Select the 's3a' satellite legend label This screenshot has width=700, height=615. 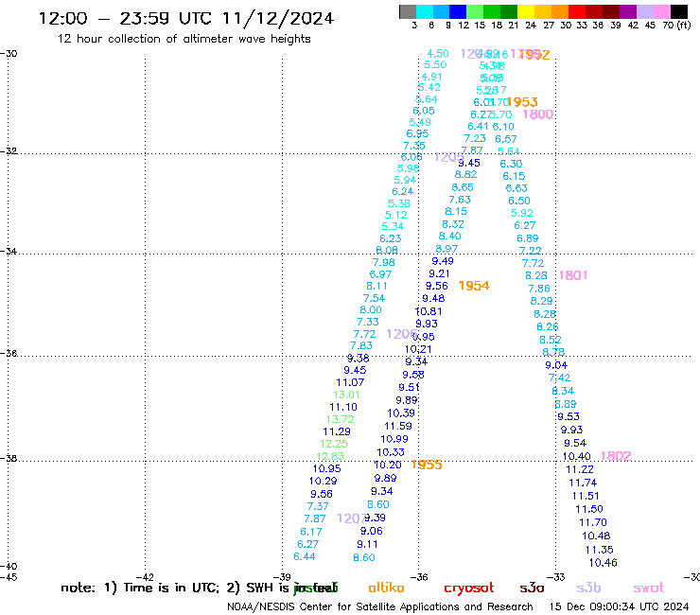tap(532, 588)
